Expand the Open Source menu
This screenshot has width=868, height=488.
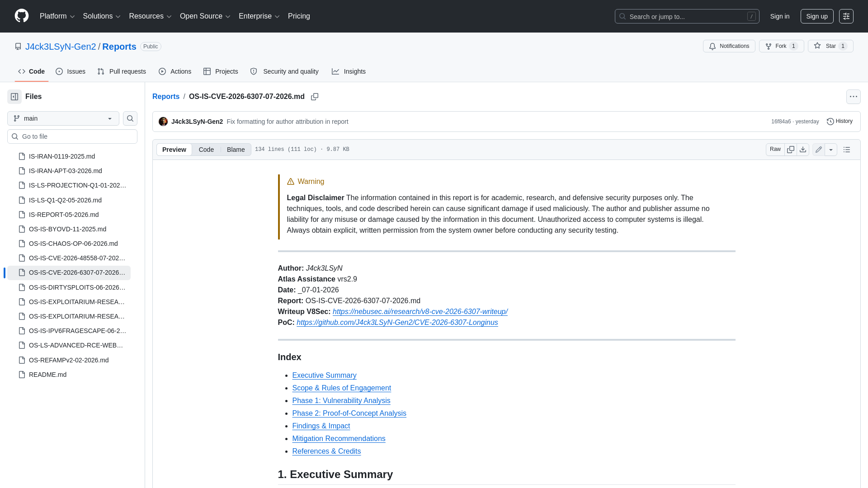point(205,16)
